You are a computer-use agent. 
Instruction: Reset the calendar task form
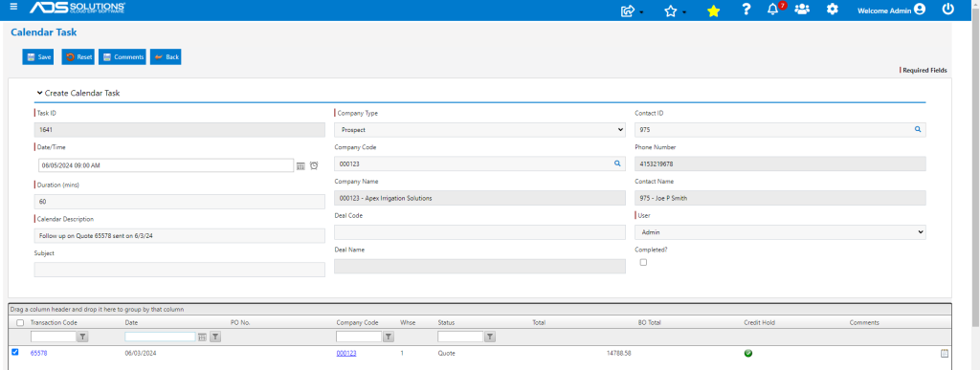coord(78,56)
